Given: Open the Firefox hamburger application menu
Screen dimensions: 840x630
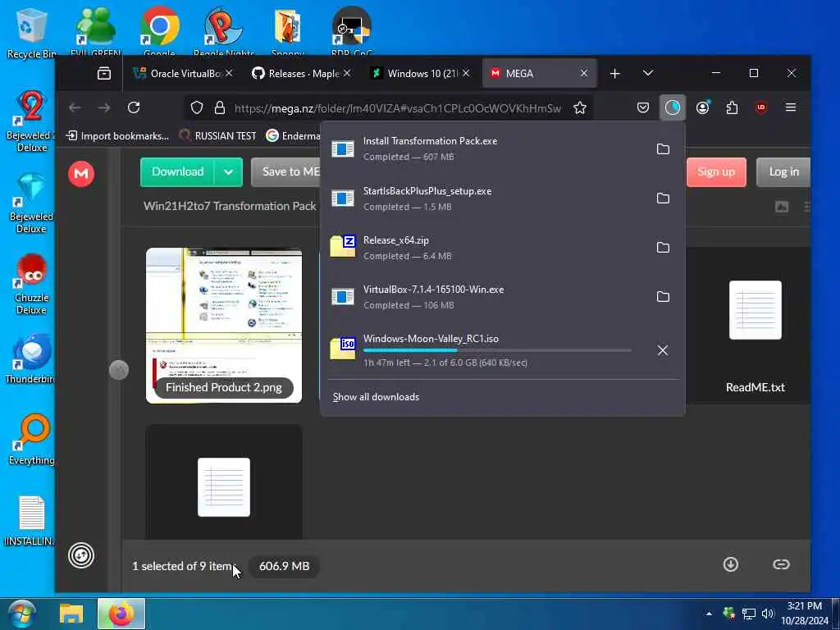Looking at the screenshot, I should (x=790, y=107).
